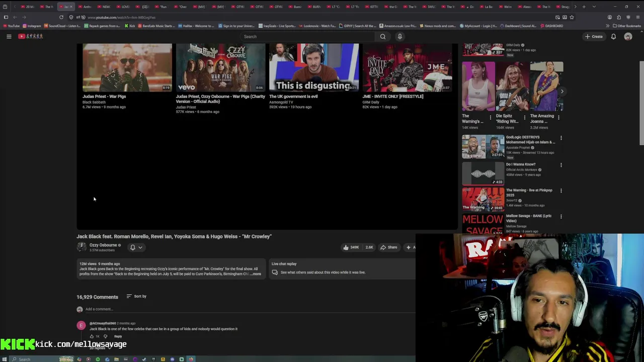The height and width of the screenshot is (362, 644).
Task: Expand notification options chevron beside bell
Action: 140,247
